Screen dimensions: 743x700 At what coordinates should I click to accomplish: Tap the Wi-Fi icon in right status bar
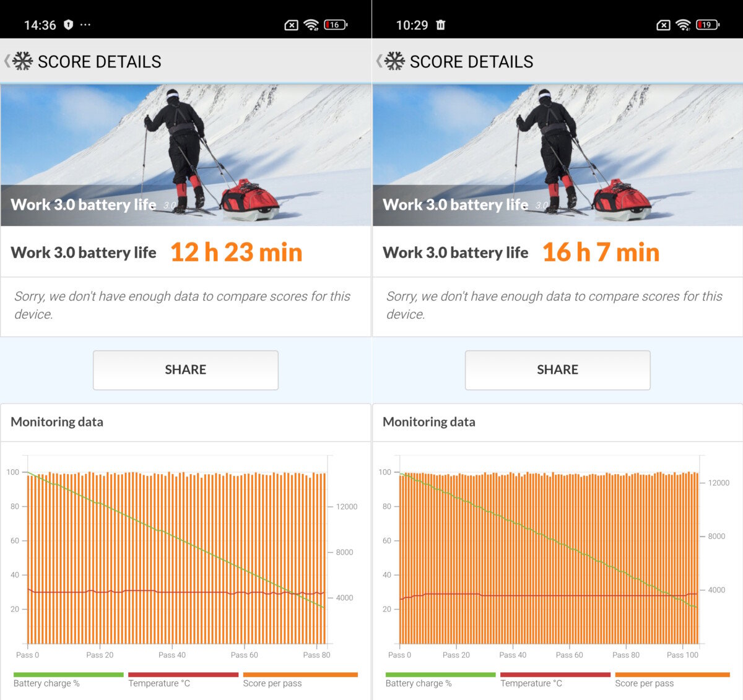[684, 25]
